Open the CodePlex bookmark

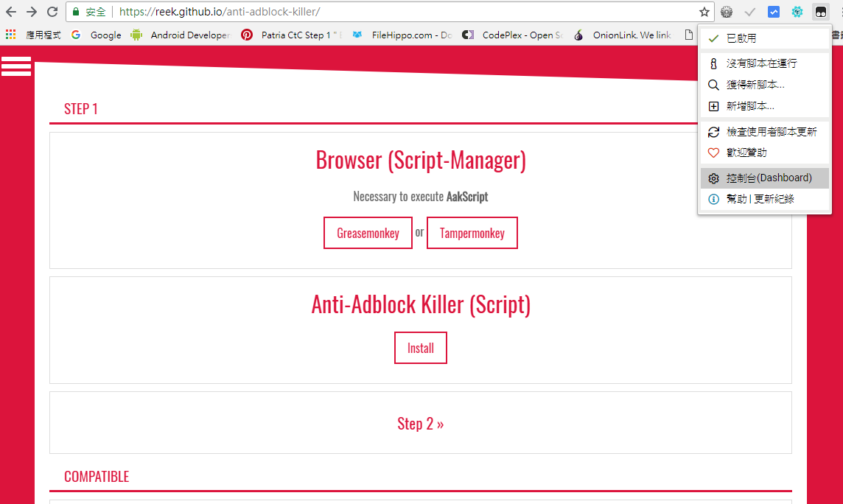tap(513, 35)
